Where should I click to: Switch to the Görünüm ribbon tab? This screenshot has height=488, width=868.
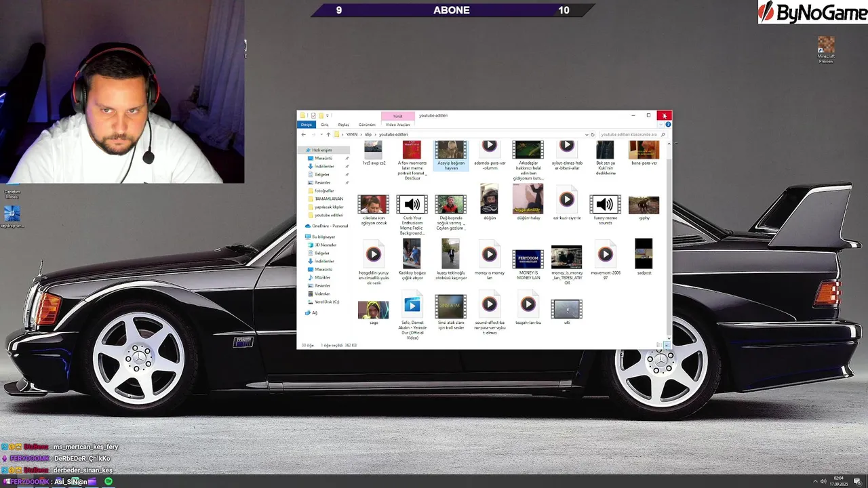(x=367, y=125)
